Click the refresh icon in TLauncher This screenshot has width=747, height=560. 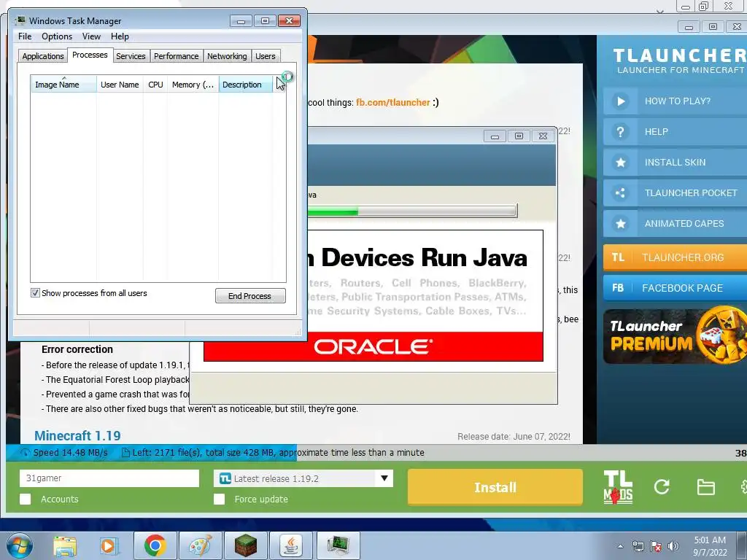pos(662,486)
